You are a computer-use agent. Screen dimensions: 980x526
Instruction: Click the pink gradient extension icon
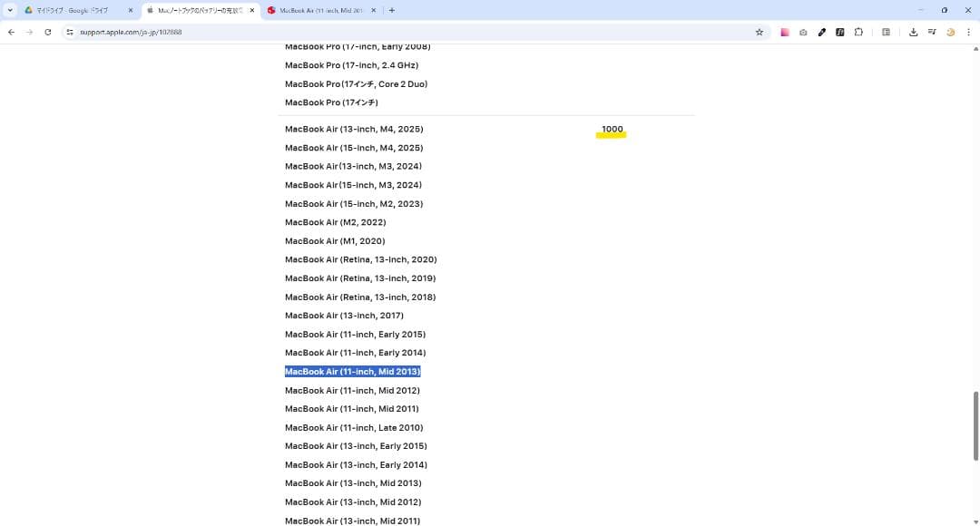click(785, 32)
